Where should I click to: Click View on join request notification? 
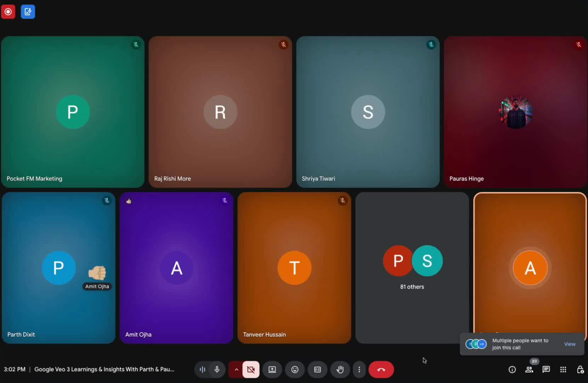pyautogui.click(x=570, y=344)
